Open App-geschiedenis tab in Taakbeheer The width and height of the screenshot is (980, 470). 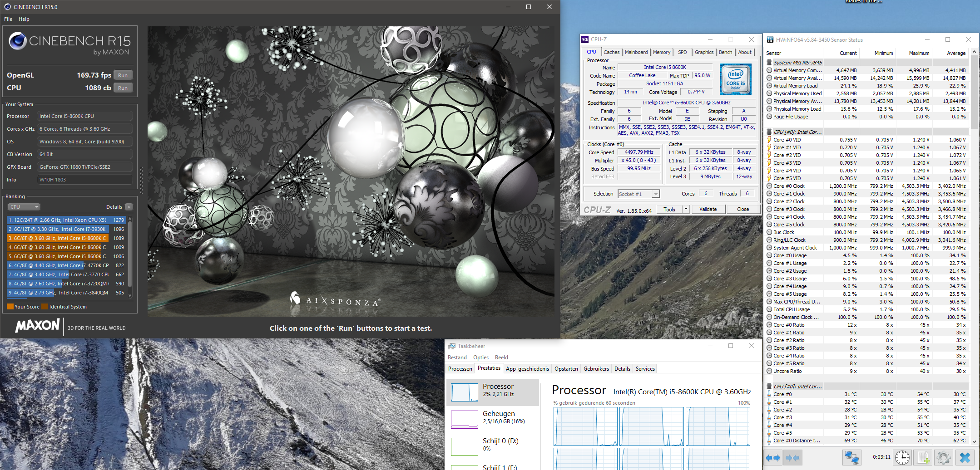(x=527, y=369)
